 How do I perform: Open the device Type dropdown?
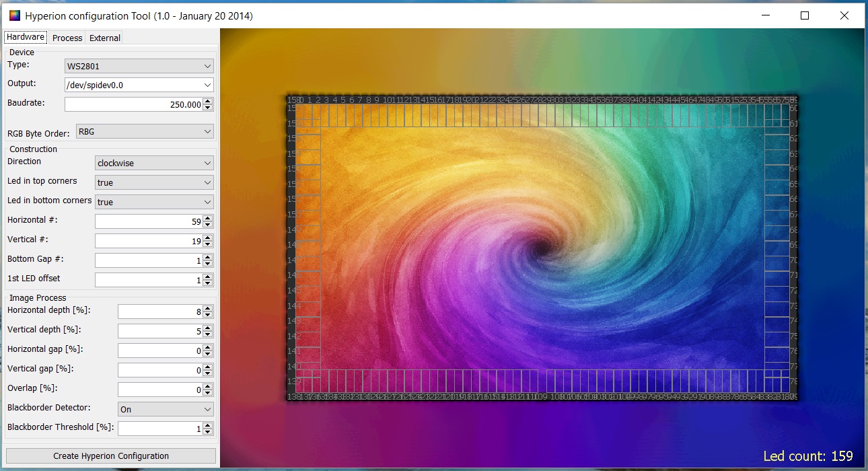[x=139, y=66]
